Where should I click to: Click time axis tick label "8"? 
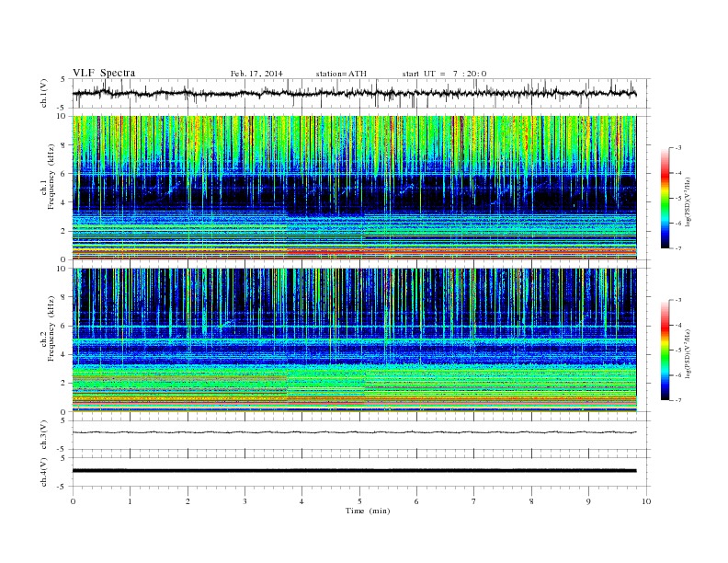click(531, 501)
